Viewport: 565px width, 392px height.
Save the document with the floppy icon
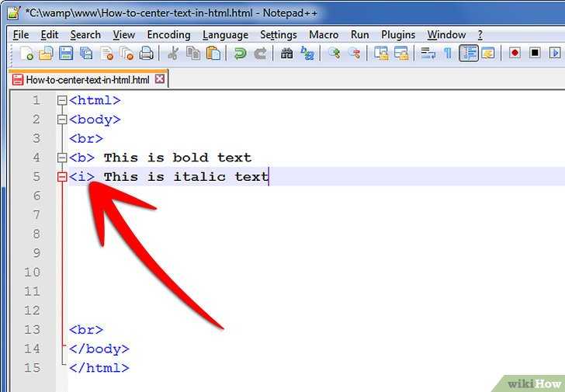point(66,54)
